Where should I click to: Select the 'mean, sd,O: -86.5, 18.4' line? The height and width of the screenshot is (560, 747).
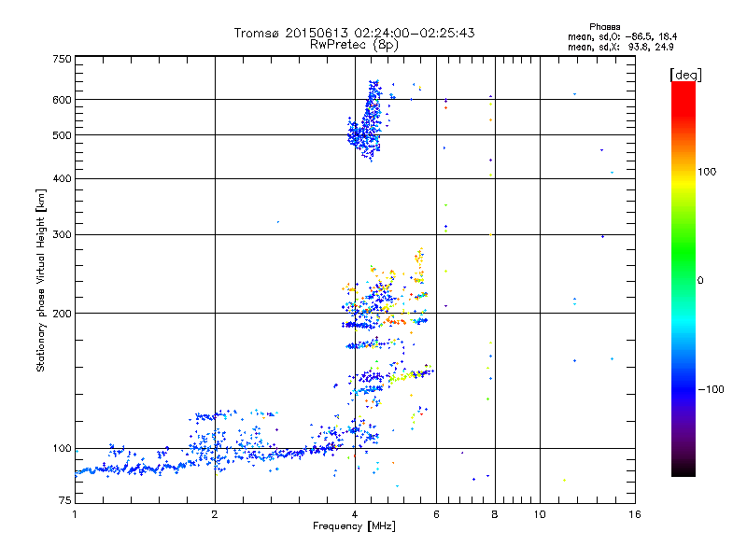coord(622,36)
